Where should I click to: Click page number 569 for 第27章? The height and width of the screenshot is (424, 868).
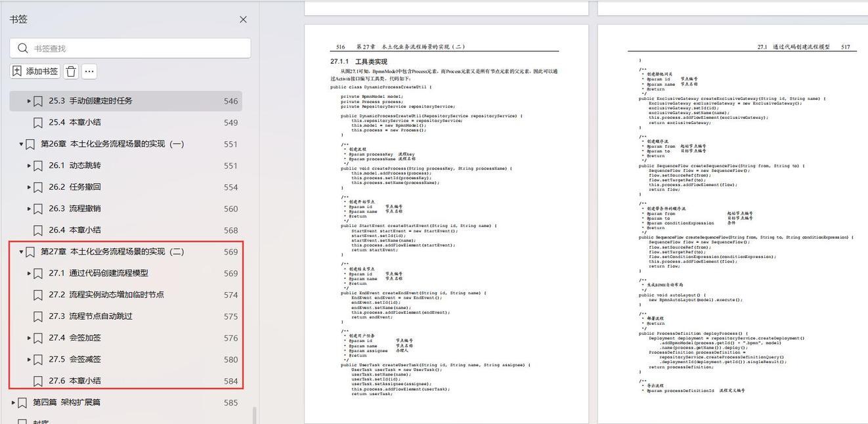[x=230, y=251]
